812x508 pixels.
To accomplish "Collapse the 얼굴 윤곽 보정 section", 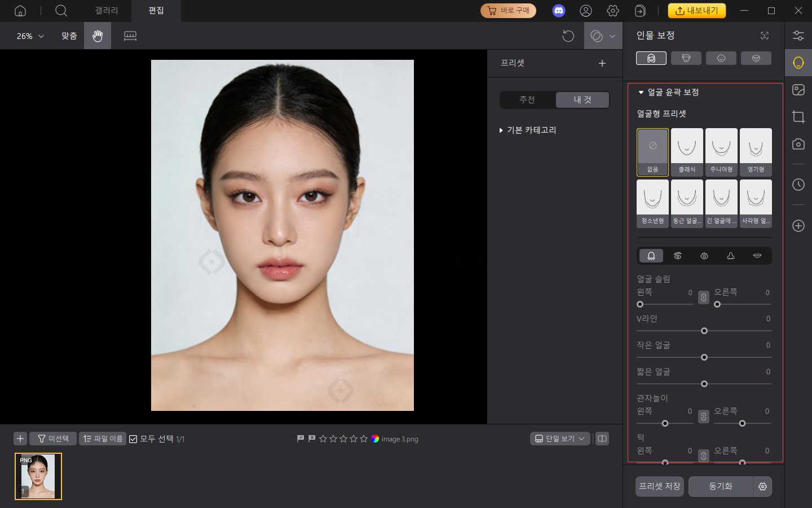I will click(x=642, y=92).
